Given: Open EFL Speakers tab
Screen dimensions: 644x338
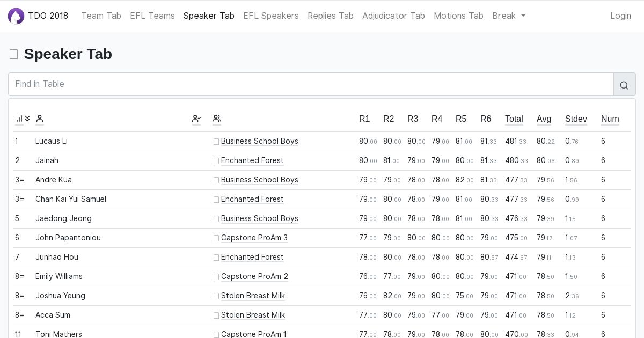Looking at the screenshot, I should [x=271, y=16].
